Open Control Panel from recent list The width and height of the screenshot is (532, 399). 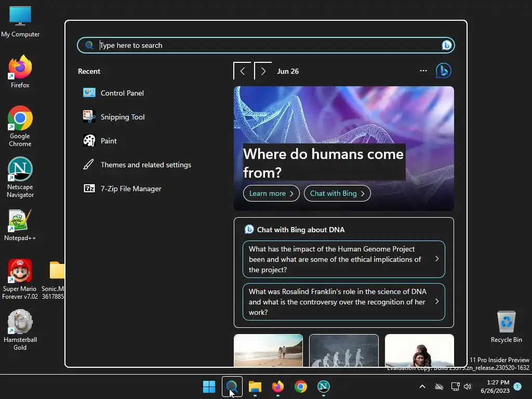(114, 93)
